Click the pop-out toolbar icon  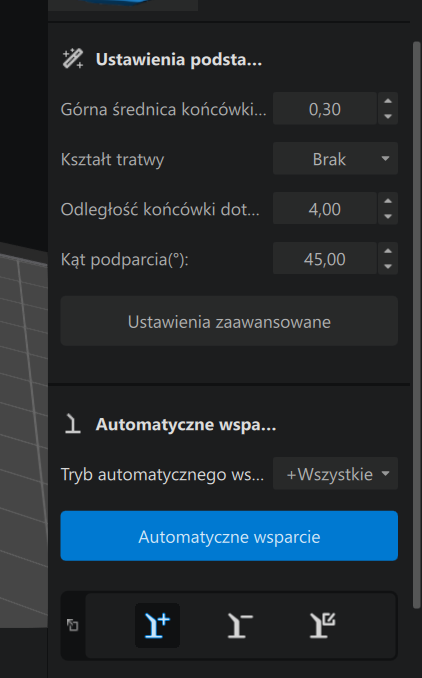tap(72, 625)
